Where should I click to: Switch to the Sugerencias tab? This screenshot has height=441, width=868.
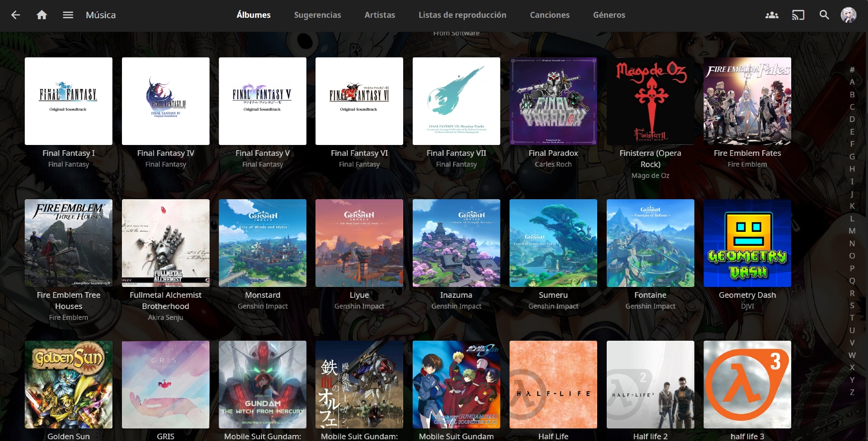(x=317, y=15)
